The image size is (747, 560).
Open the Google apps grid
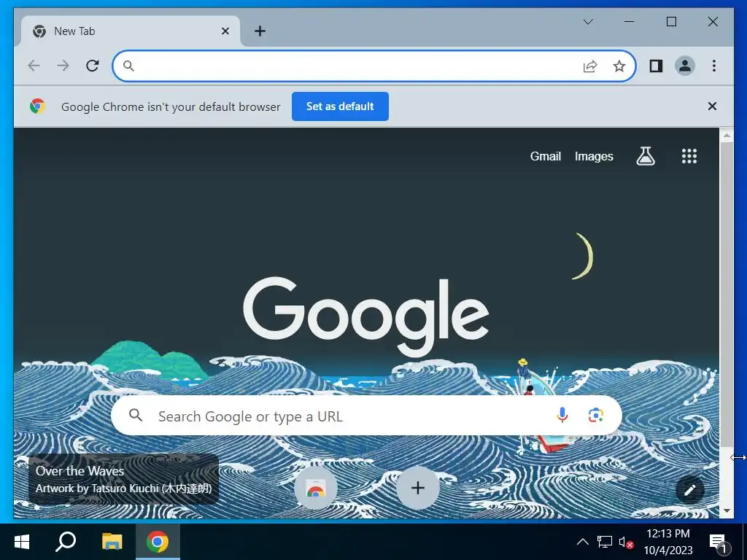click(689, 156)
